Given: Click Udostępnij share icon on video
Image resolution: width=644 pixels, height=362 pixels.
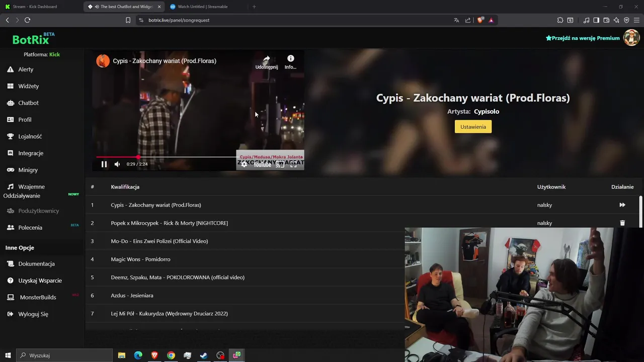Looking at the screenshot, I should pyautogui.click(x=267, y=62).
